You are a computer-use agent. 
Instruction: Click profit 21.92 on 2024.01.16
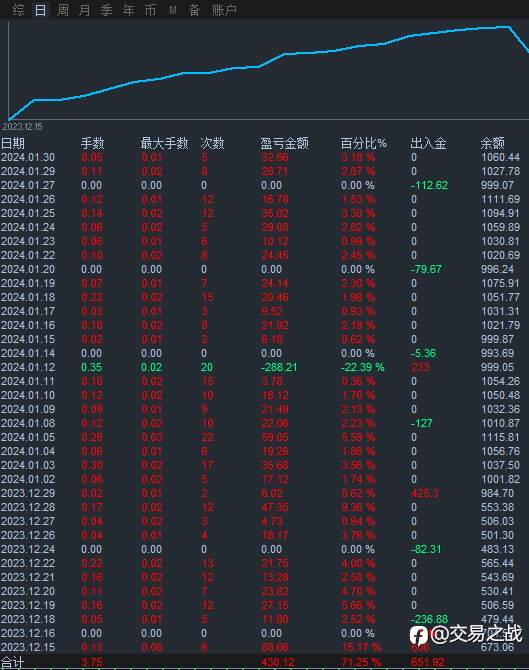tap(275, 325)
